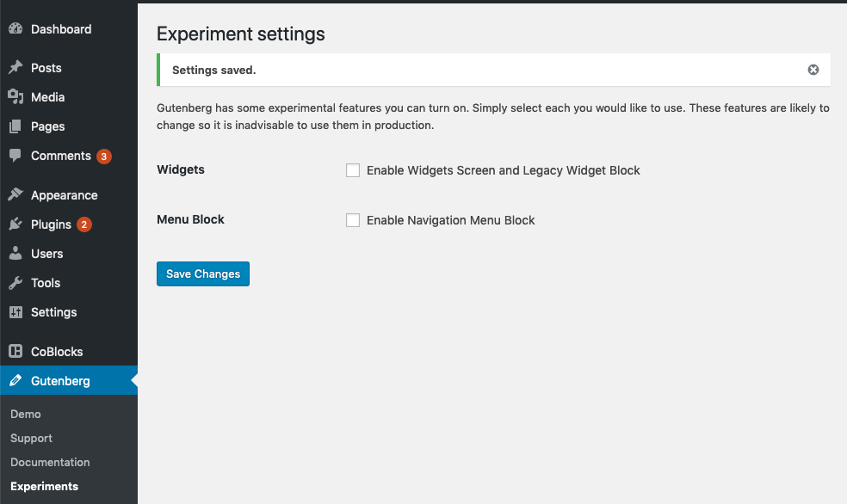The image size is (847, 504).
Task: Enable Navigation Menu Block checkbox
Action: (353, 220)
